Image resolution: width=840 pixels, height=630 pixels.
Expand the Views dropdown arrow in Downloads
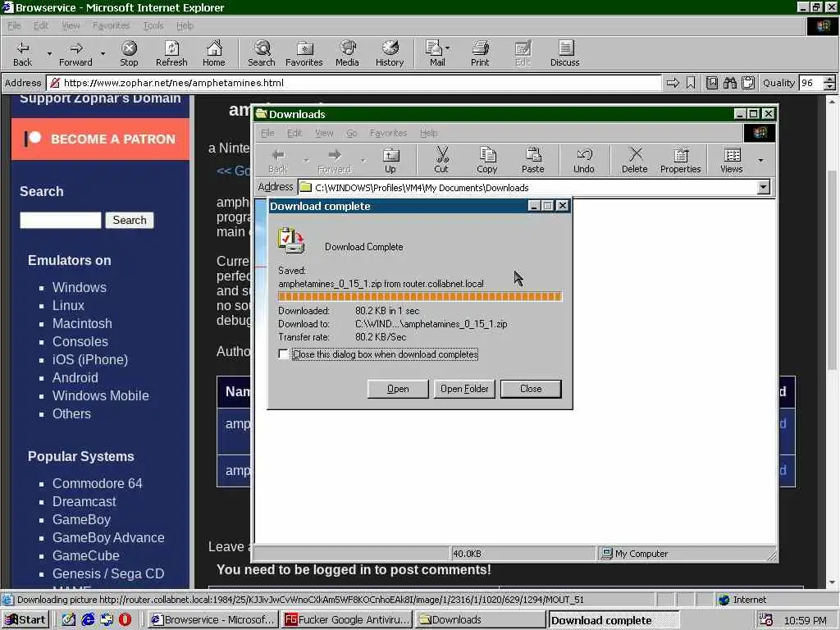coord(760,160)
